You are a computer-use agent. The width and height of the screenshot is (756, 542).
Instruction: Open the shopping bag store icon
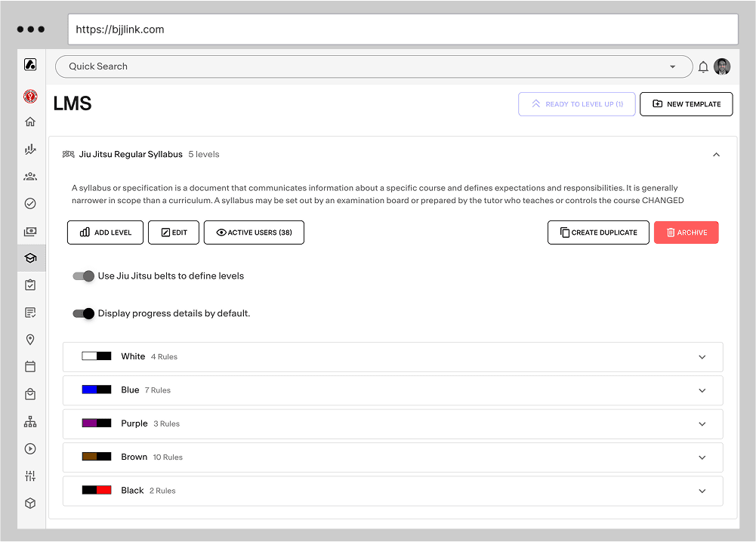(x=30, y=393)
